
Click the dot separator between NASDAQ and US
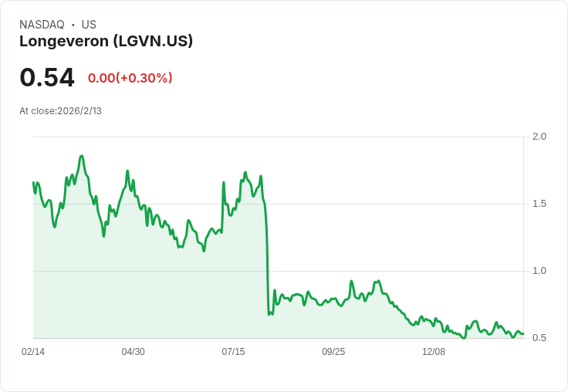(73, 25)
